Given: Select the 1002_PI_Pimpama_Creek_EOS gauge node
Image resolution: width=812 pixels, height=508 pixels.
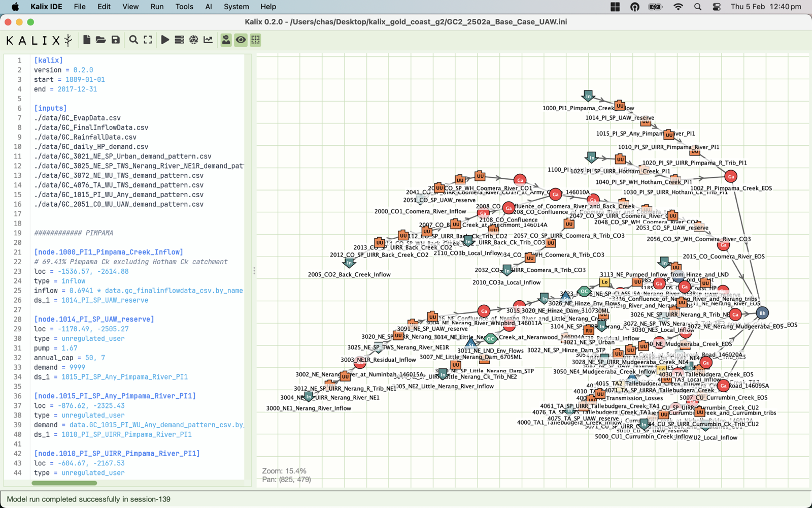Looking at the screenshot, I should point(731,176).
